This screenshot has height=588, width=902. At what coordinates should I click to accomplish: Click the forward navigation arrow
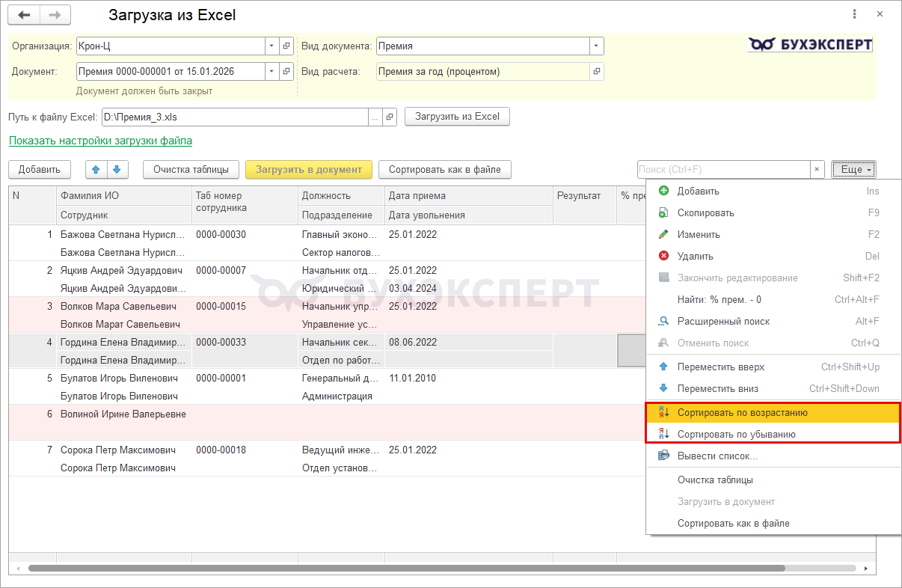pos(55,15)
